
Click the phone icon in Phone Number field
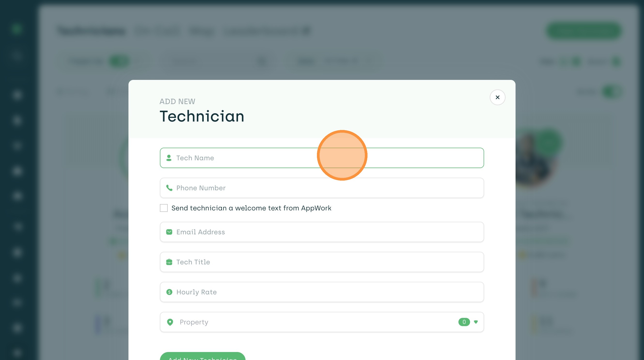[x=169, y=188]
